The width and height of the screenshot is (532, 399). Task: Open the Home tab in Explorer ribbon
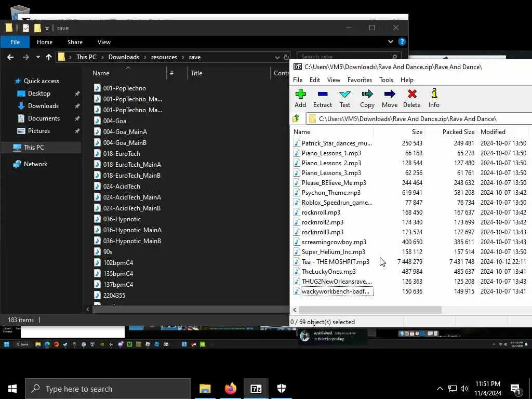point(45,42)
